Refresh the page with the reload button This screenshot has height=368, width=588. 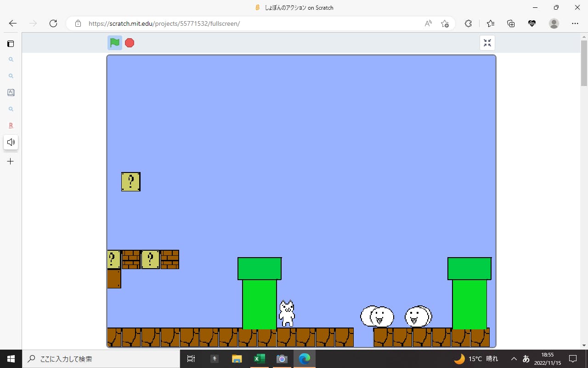tap(53, 23)
